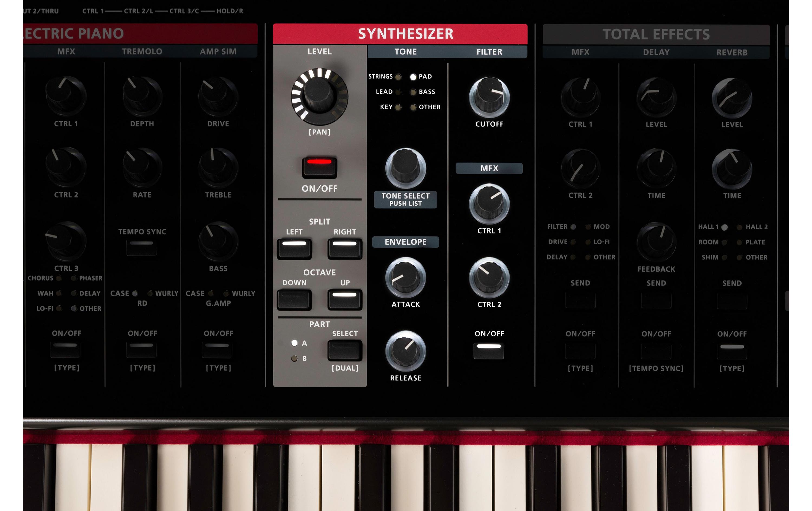Screen dimensions: 812x511
Task: Click the Synthesizer MFX CTRL 2 knob
Action: 489,278
